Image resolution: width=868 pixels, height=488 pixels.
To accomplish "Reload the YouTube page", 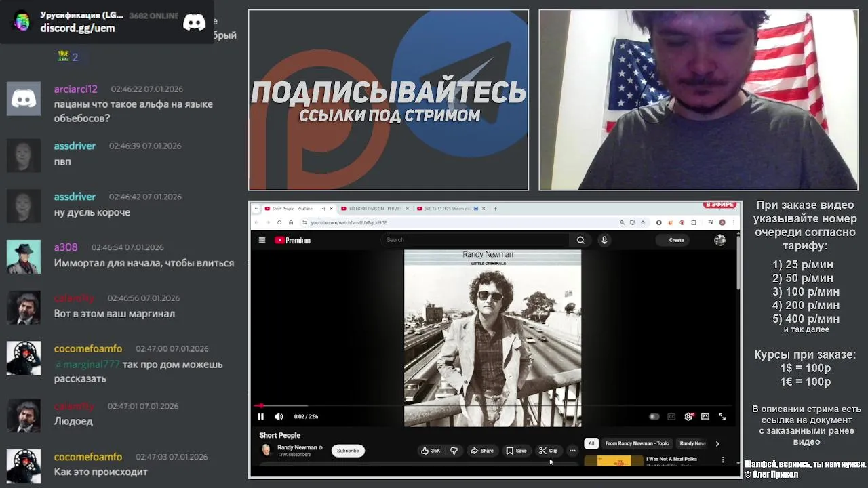I will (279, 222).
